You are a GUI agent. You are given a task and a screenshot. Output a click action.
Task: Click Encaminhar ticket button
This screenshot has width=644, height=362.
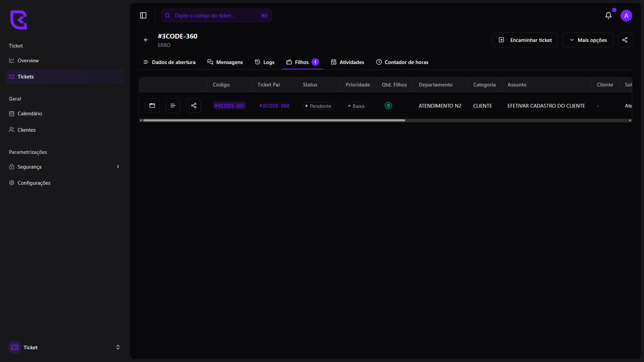pos(525,40)
